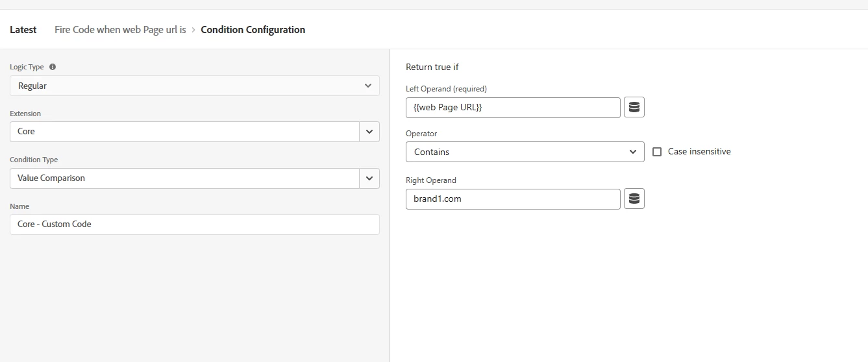Screen dimensions: 868x362
Task: Click the Extension dropdown chevron button
Action: coord(369,132)
